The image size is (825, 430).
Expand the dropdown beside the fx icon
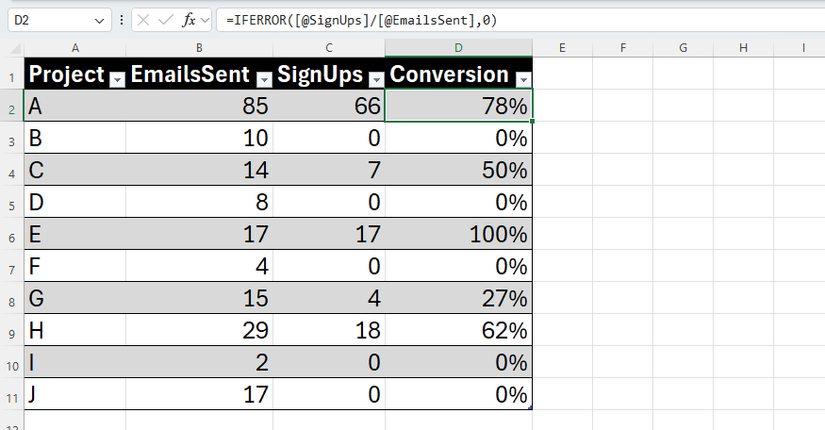coord(205,21)
